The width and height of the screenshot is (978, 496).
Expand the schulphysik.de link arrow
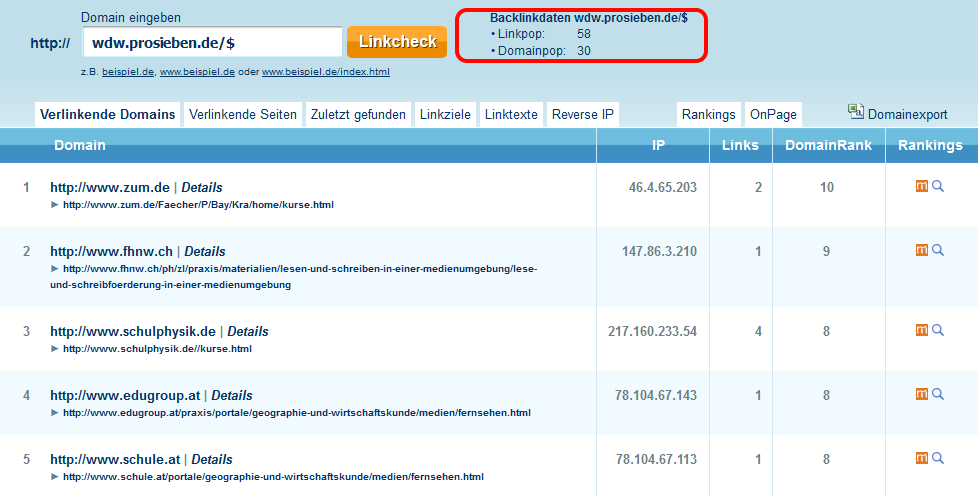click(x=55, y=349)
